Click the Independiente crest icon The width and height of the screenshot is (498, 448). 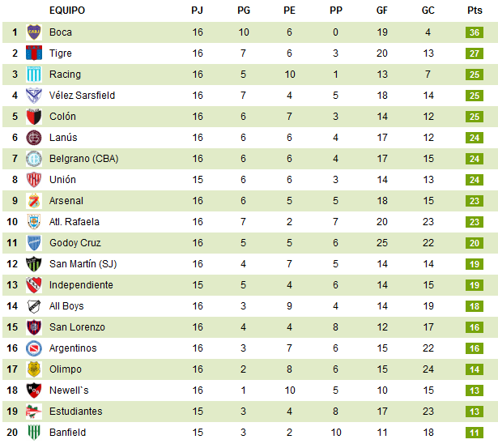pyautogui.click(x=34, y=285)
